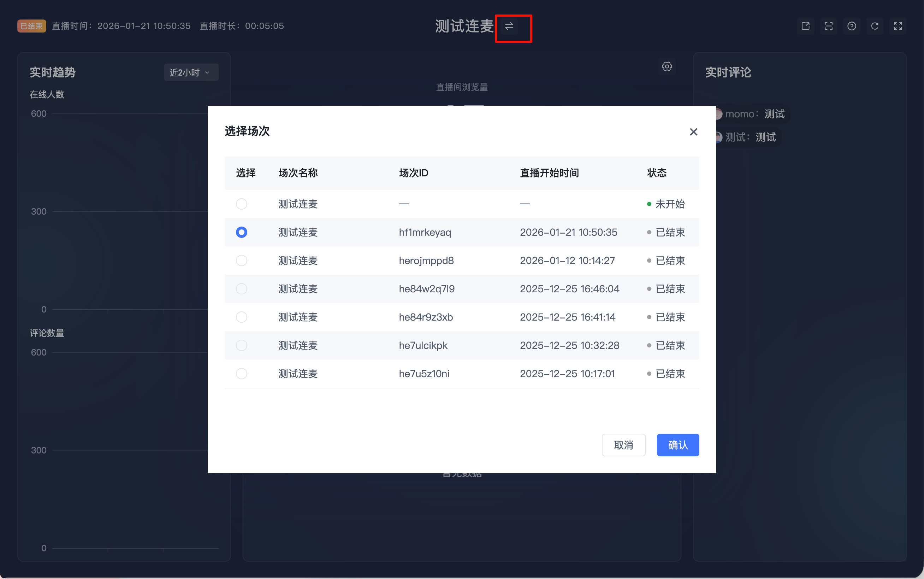The height and width of the screenshot is (579, 924).
Task: Enter fullscreen with the expand arrows icon
Action: 898,26
